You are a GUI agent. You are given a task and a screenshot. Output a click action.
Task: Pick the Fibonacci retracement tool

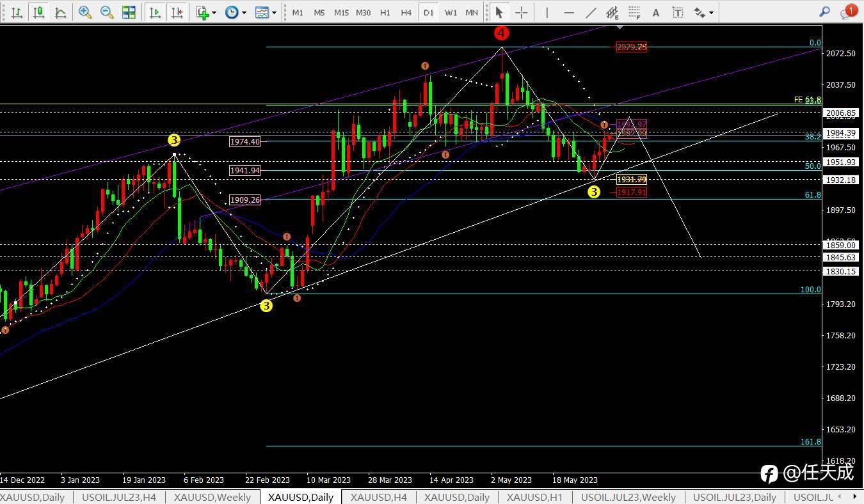(x=634, y=12)
